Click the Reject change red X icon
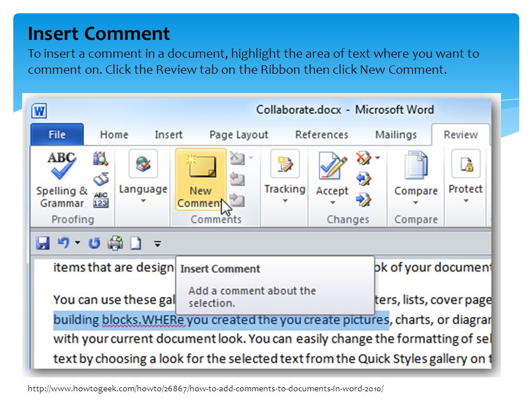The height and width of the screenshot is (399, 532). coord(364,158)
